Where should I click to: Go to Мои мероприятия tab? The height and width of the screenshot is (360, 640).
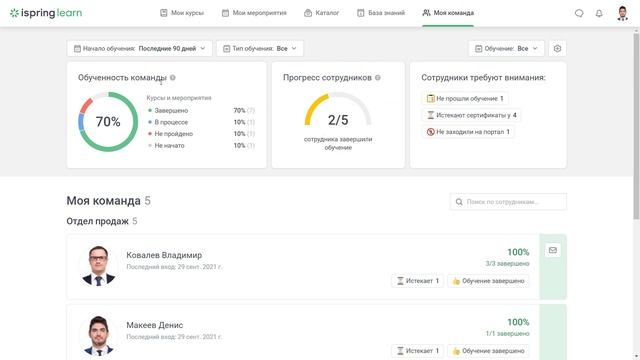tap(254, 13)
